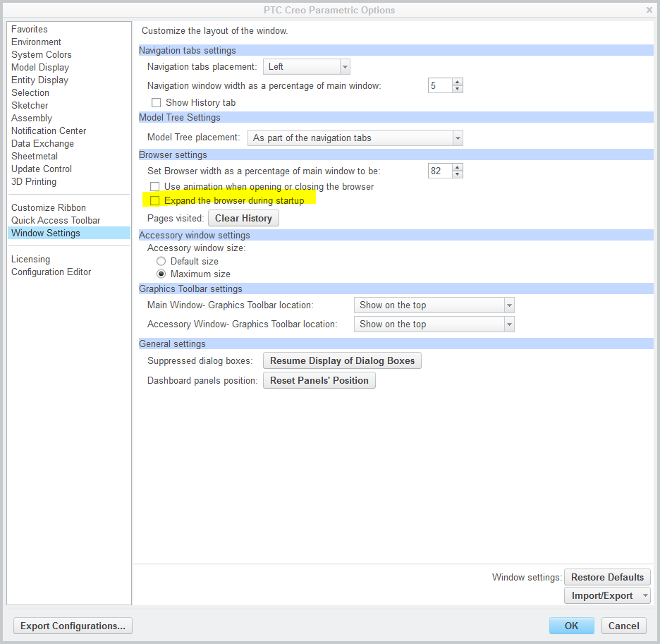Open the Sheetmetal category
660x644 pixels.
coord(35,156)
